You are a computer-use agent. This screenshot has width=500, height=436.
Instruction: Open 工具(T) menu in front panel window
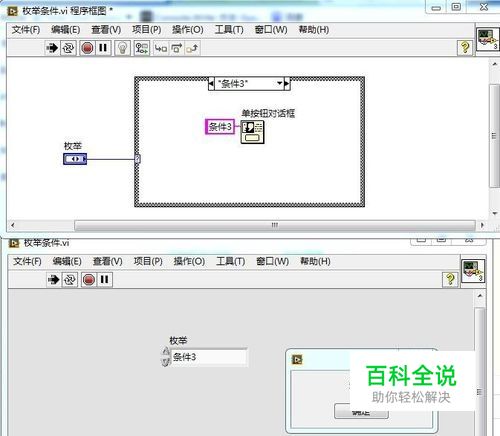click(230, 261)
